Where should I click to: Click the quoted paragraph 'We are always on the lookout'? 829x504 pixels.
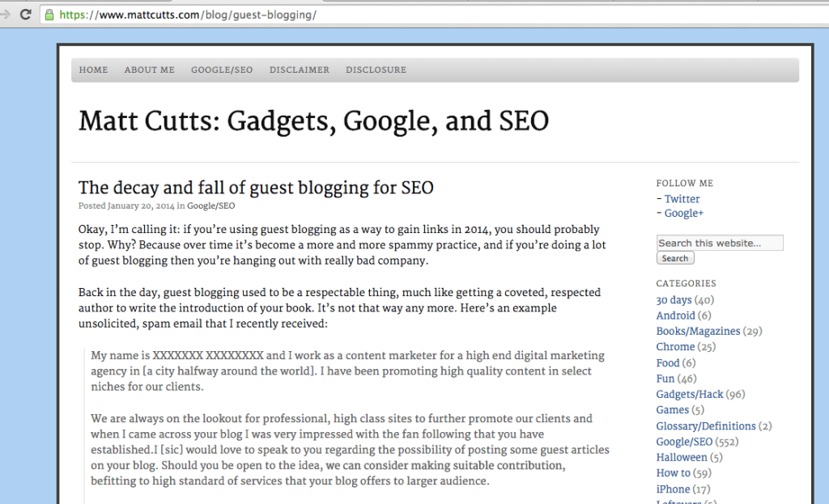pos(350,450)
